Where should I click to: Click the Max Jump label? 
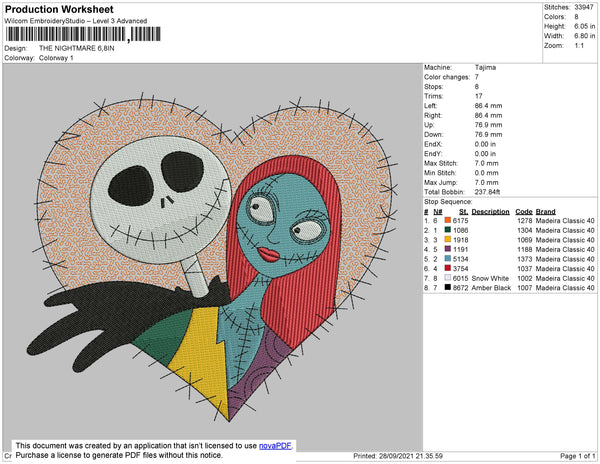(x=440, y=182)
